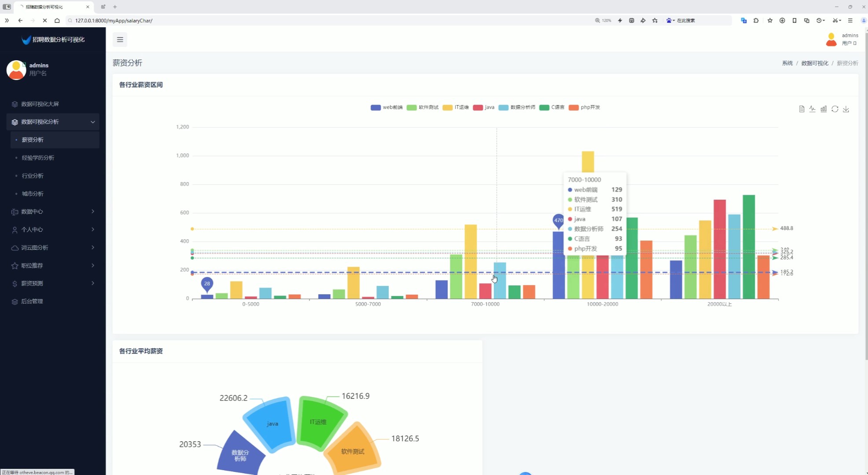Open 城市分析 menu item
This screenshot has height=475, width=868.
[33, 194]
